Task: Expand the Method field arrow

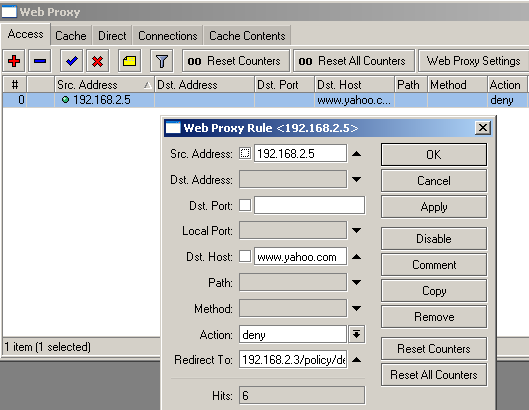Action: tap(357, 308)
